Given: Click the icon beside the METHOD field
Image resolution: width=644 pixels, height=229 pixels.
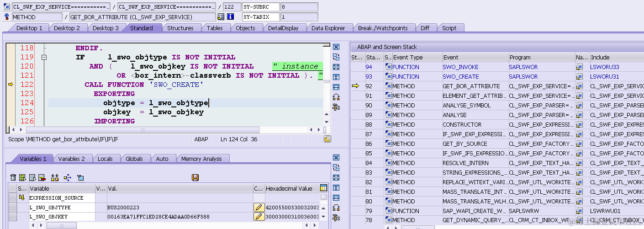Looking at the screenshot, I should click(x=7, y=17).
